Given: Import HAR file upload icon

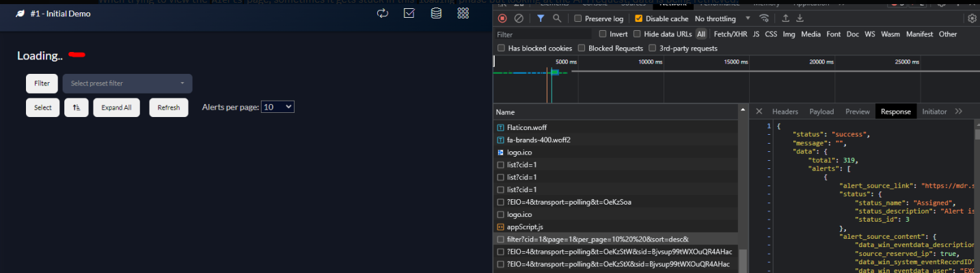Looking at the screenshot, I should 786,18.
